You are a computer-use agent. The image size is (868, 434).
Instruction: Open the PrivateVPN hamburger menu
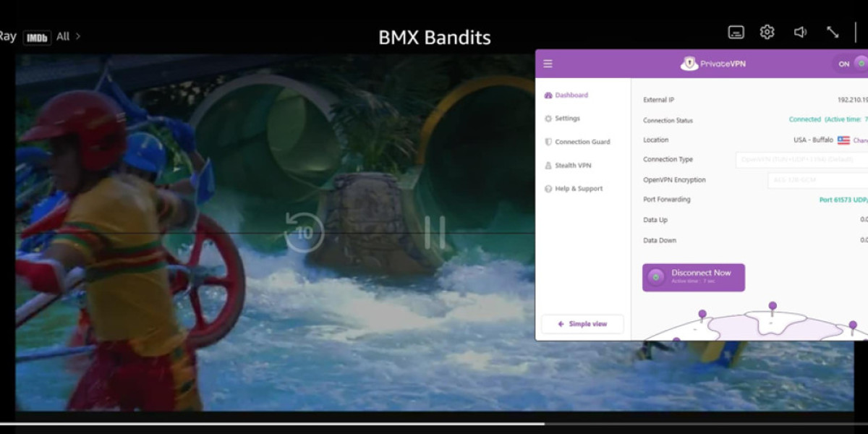pyautogui.click(x=548, y=64)
